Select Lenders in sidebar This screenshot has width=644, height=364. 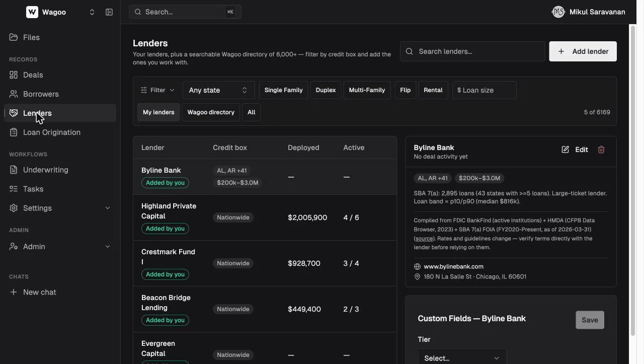pos(60,113)
